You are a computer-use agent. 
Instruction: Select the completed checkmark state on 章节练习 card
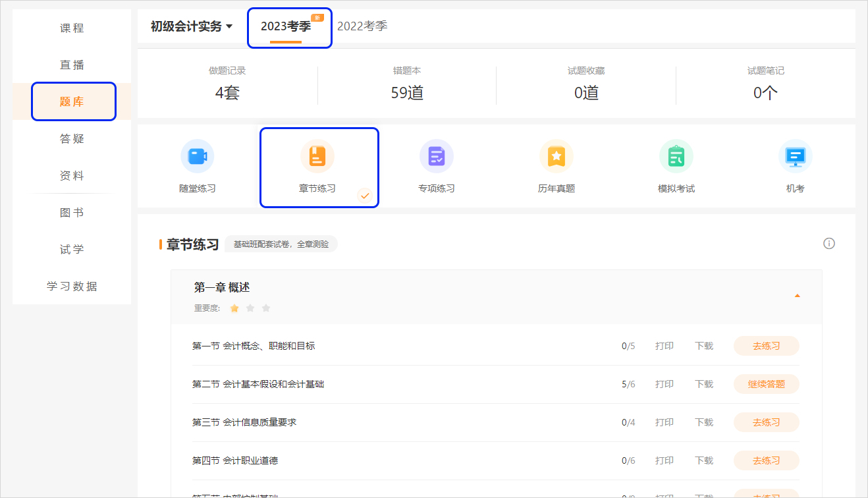click(366, 196)
